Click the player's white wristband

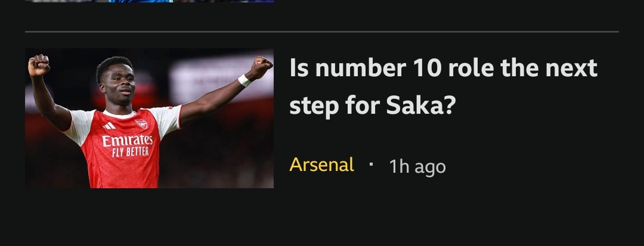(244, 80)
